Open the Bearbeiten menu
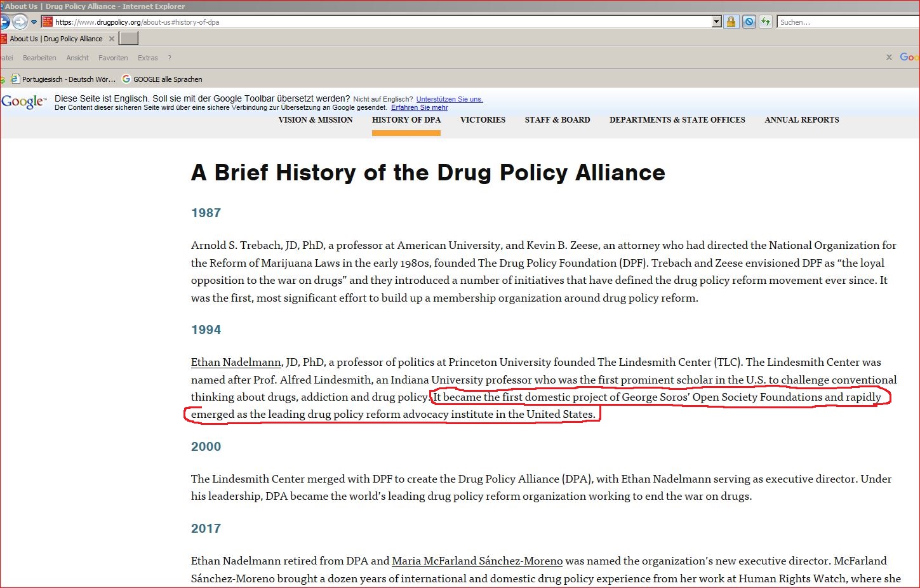The height and width of the screenshot is (588, 920). tap(39, 58)
